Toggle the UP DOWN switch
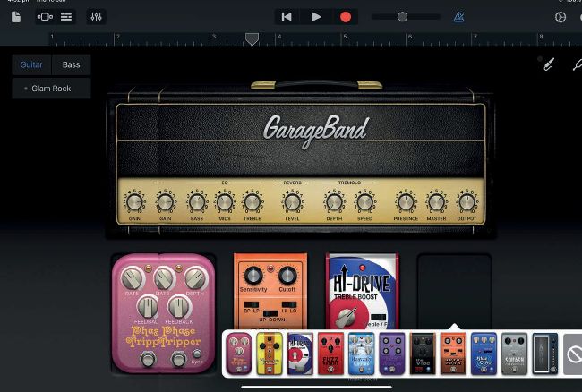Viewport: 582px width, 392px height. tap(270, 313)
